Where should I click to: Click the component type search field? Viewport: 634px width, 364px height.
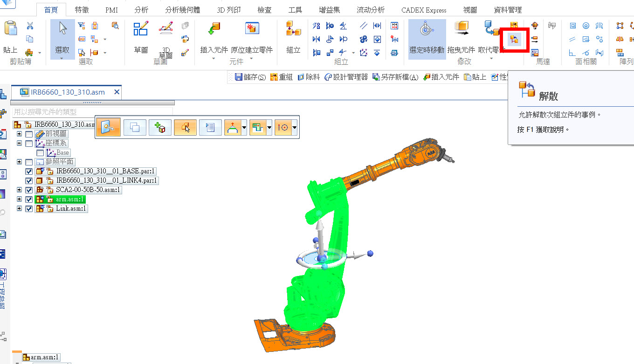[92, 112]
